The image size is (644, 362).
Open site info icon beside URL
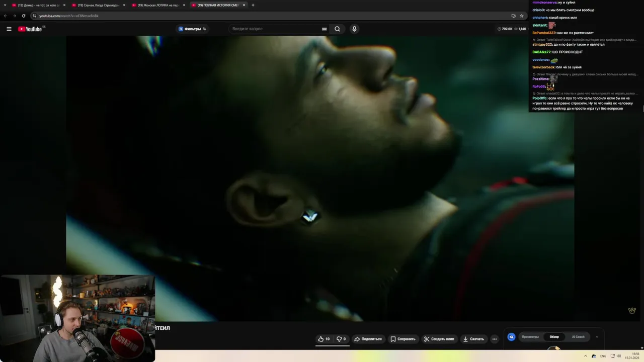coord(34,16)
